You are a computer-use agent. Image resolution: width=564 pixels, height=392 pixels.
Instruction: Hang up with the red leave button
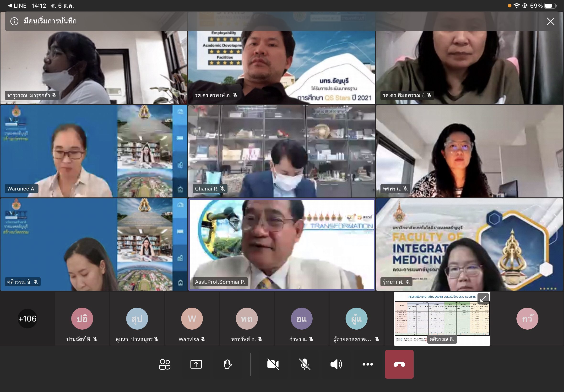coord(399,364)
